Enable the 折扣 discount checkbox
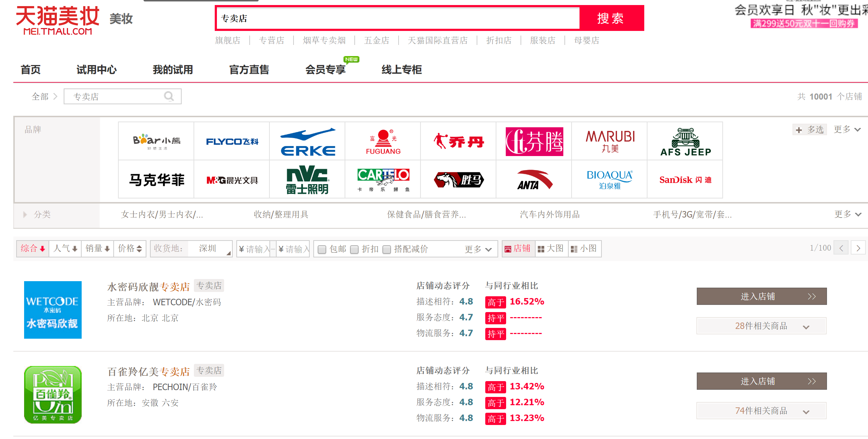The image size is (868, 439). [x=355, y=249]
